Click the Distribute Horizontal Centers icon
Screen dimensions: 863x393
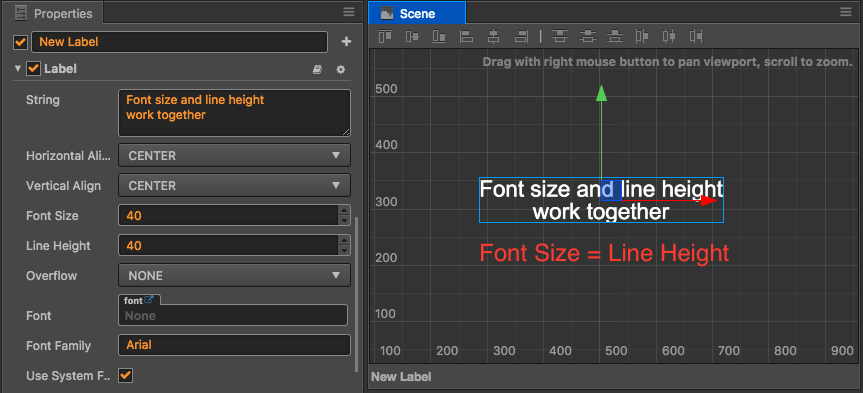[x=669, y=36]
